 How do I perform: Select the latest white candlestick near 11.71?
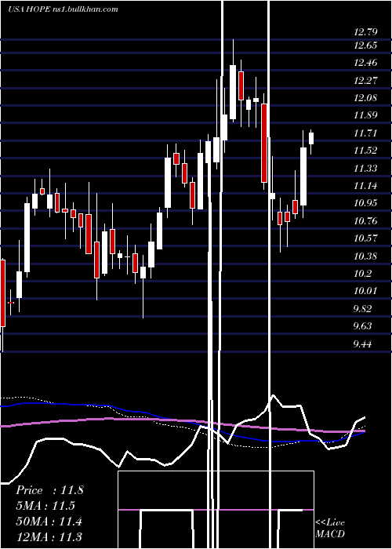pyautogui.click(x=311, y=138)
